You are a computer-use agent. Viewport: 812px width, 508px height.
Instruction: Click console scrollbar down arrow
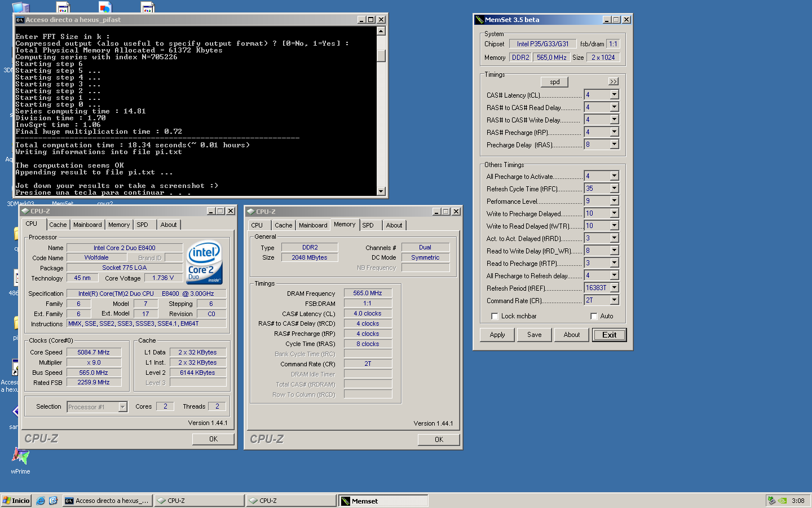click(x=381, y=191)
